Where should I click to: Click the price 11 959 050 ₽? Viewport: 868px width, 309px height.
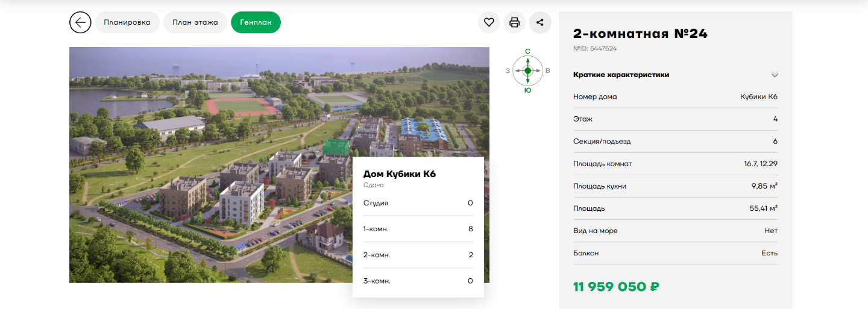[x=616, y=287]
